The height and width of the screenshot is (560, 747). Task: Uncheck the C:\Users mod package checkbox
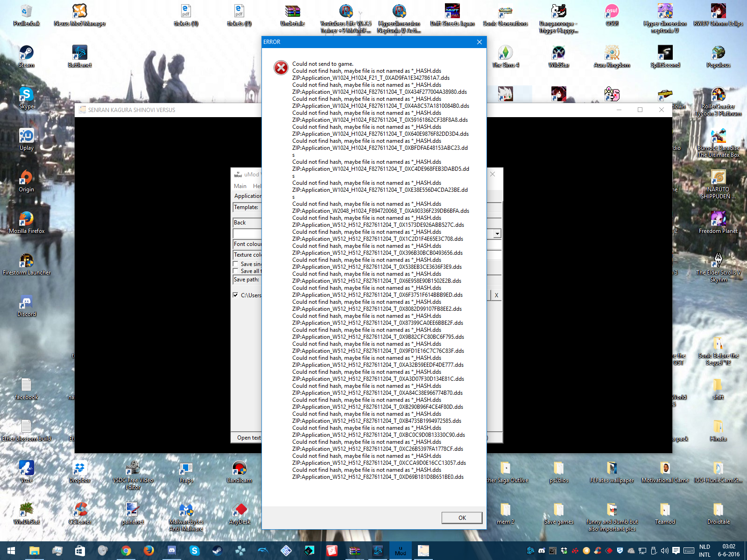click(x=236, y=295)
